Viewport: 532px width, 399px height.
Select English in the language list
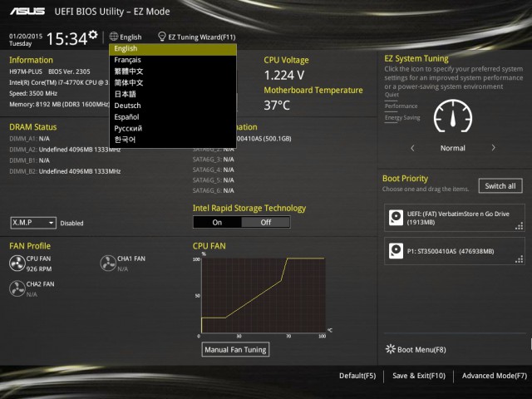[173, 48]
